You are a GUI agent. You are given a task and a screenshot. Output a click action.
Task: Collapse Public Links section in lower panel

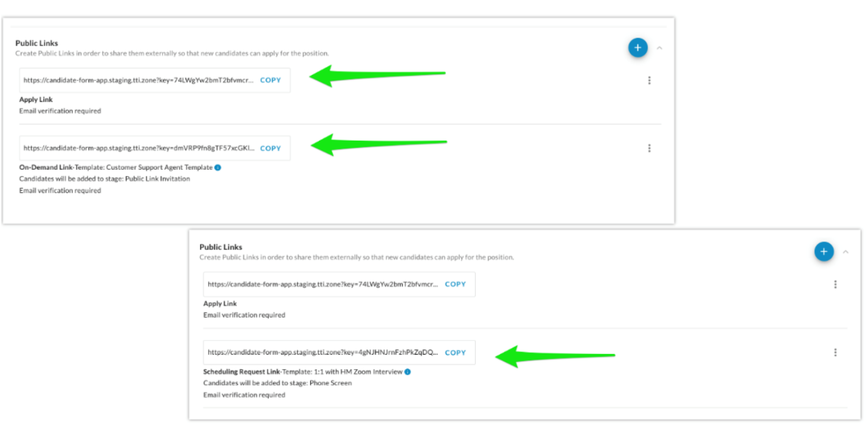(x=846, y=252)
